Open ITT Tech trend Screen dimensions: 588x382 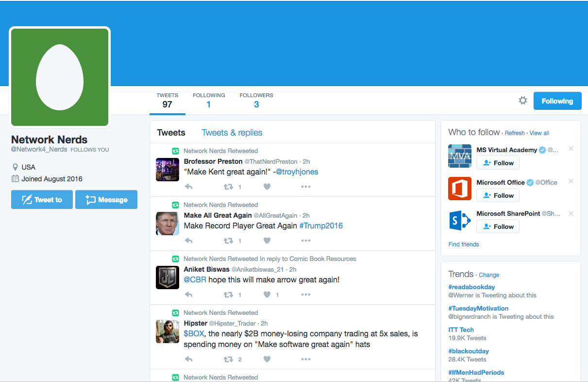pyautogui.click(x=461, y=330)
